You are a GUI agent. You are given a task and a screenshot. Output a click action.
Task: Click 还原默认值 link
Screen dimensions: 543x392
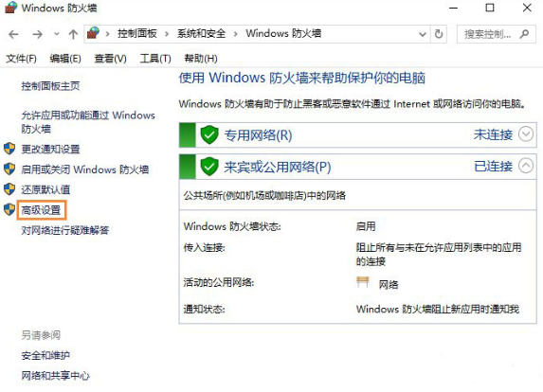coord(45,189)
